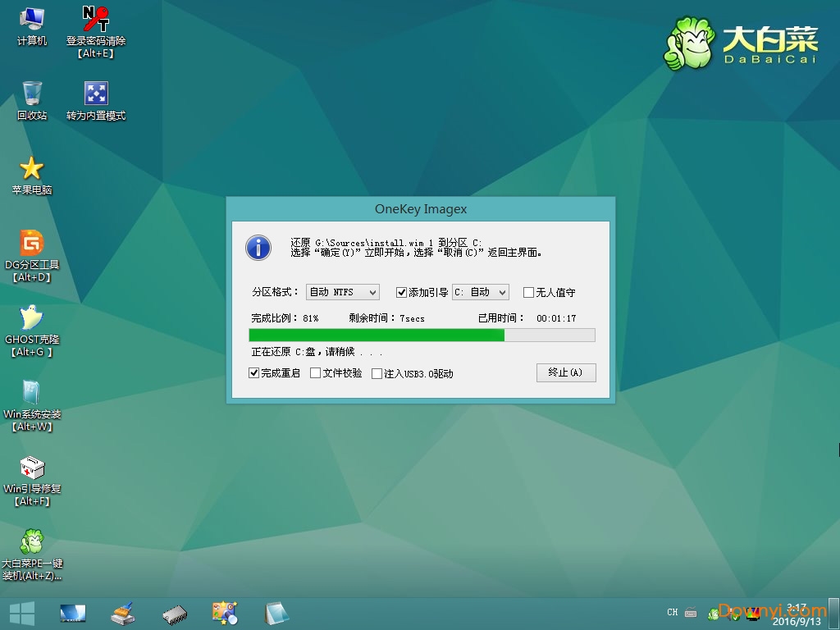The width and height of the screenshot is (840, 630).
Task: Open the memory chip test from taskbar
Action: tap(174, 613)
